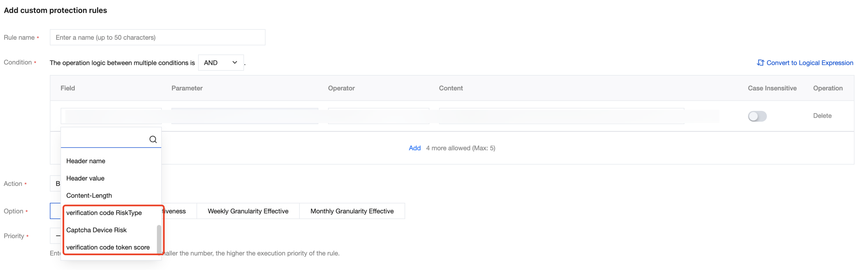Select "verification code token score" option
Image resolution: width=868 pixels, height=270 pixels.
108,247
